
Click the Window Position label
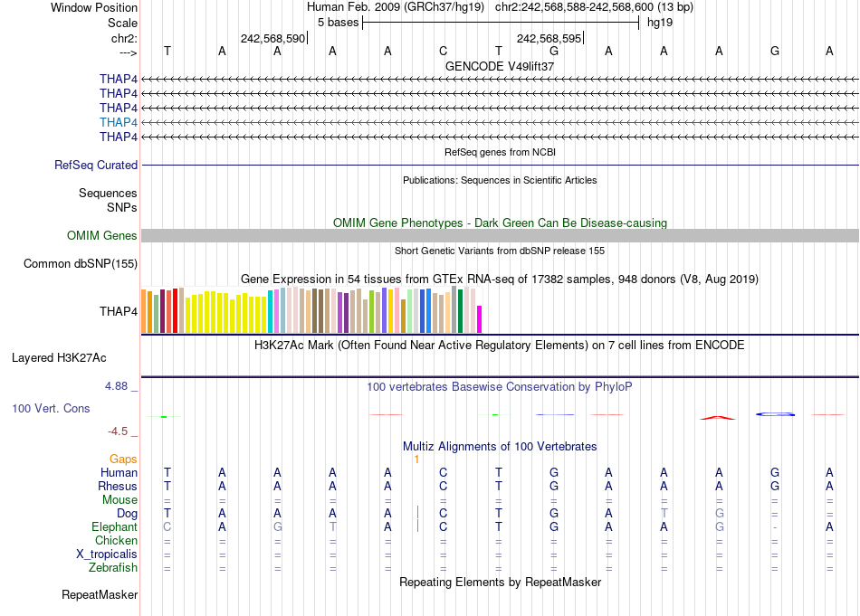coord(94,7)
